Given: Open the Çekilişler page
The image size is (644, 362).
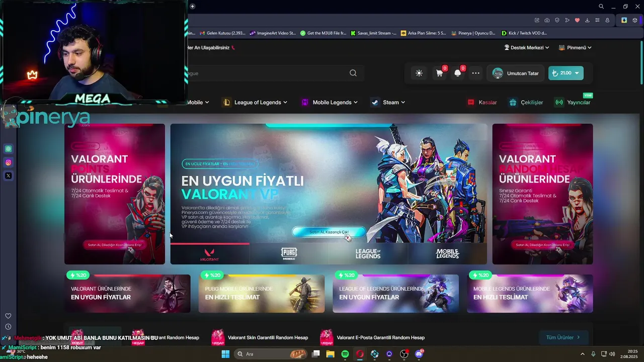Looking at the screenshot, I should pos(526,103).
